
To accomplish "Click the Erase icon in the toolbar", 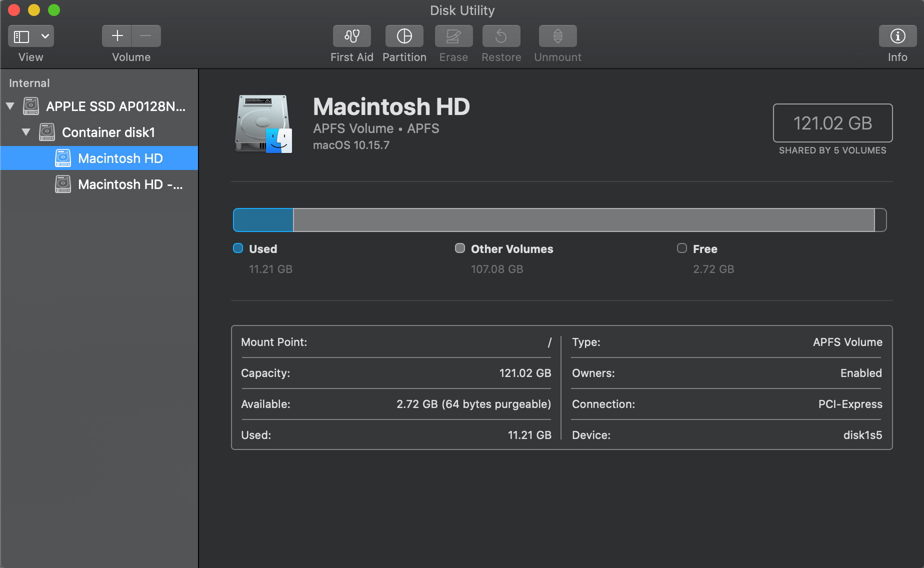I will tap(453, 35).
